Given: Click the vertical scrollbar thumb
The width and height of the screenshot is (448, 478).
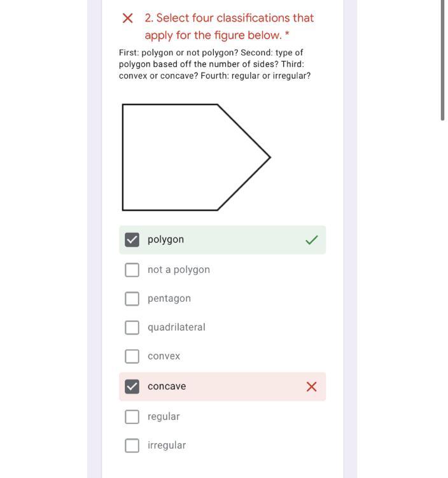Looking at the screenshot, I should [x=442, y=60].
